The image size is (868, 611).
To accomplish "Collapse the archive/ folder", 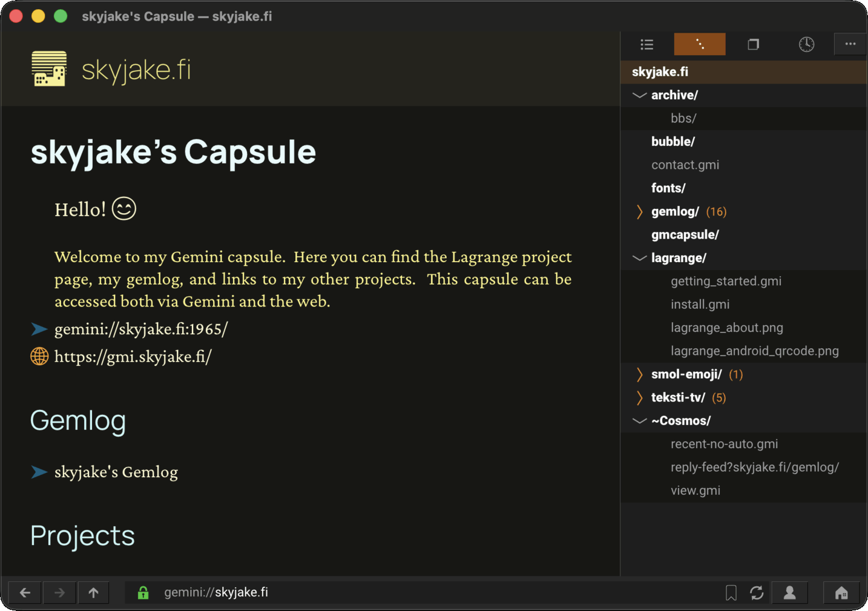I will [x=640, y=95].
